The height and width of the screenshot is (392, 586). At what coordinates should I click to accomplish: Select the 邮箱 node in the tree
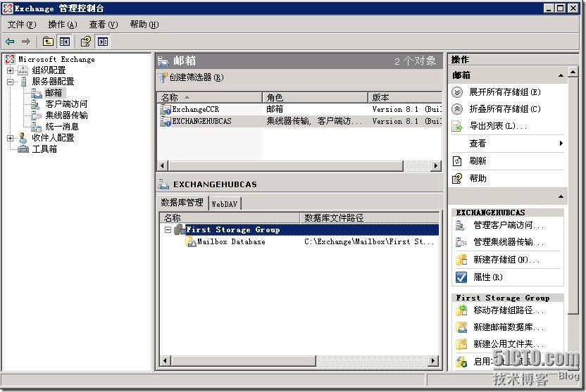(54, 93)
